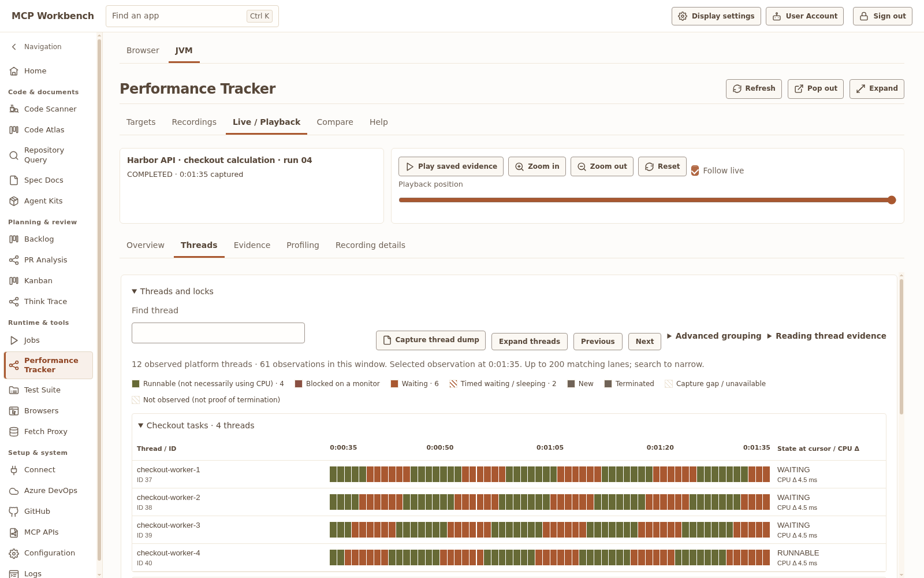This screenshot has height=578, width=924.
Task: Collapse Checkout tasks thread group
Action: [x=196, y=425]
